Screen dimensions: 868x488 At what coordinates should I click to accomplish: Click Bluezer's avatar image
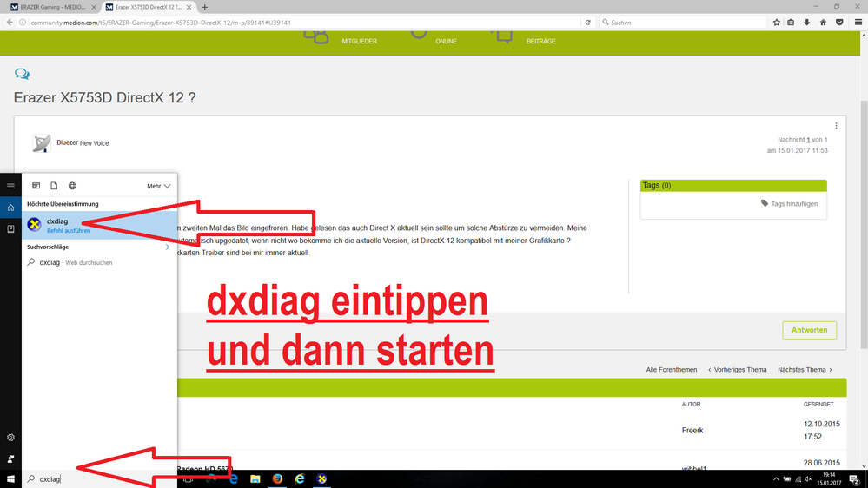tap(41, 143)
